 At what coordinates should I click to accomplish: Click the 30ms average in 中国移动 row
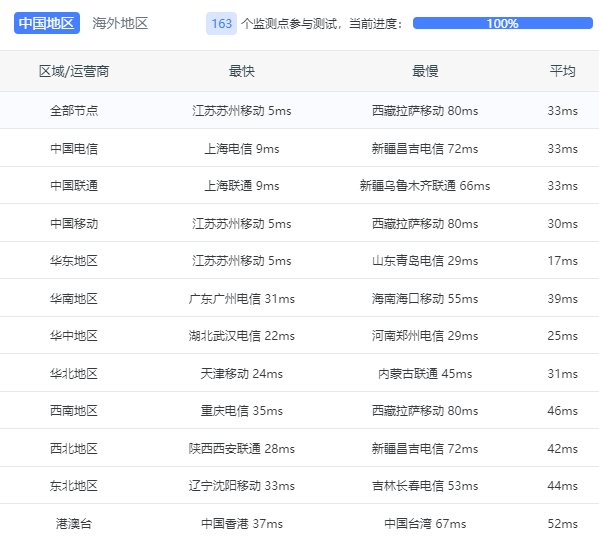pos(562,224)
